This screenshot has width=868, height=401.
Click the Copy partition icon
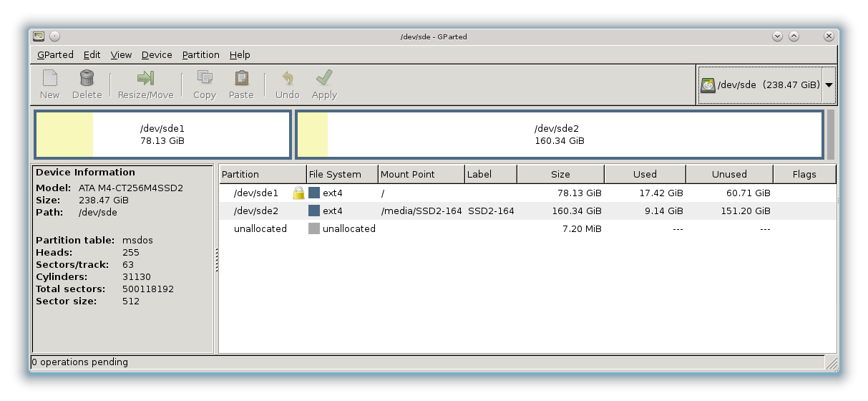[205, 78]
